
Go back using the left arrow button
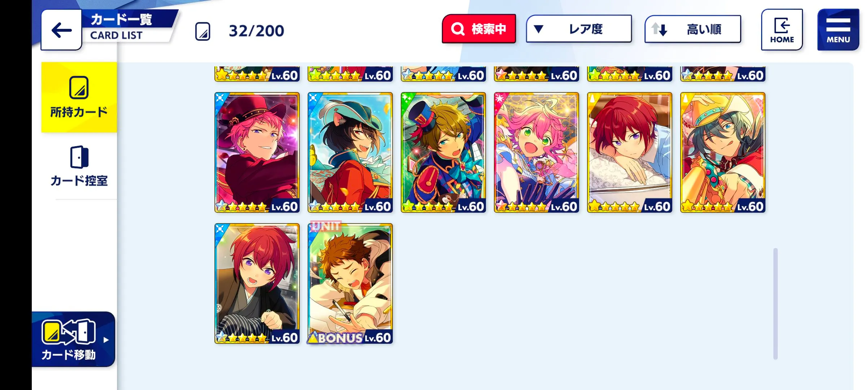61,30
